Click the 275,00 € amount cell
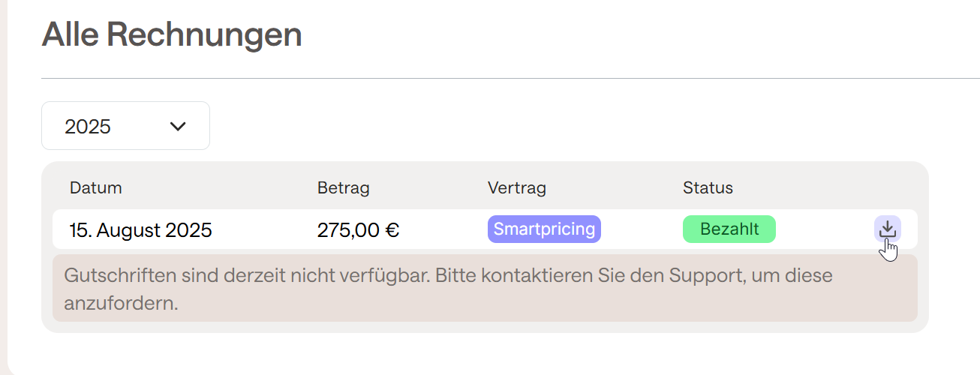The width and height of the screenshot is (980, 375). tap(358, 229)
